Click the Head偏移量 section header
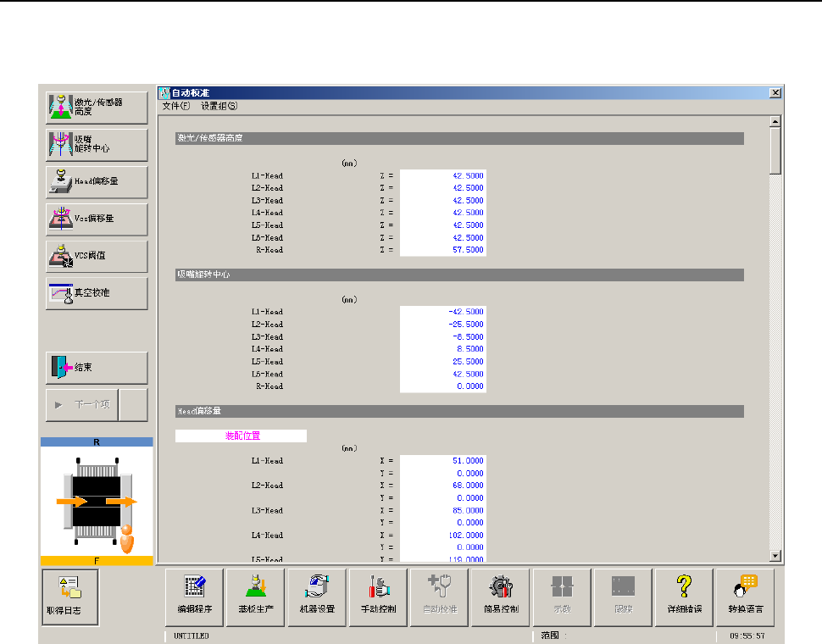822x644 pixels. (459, 411)
